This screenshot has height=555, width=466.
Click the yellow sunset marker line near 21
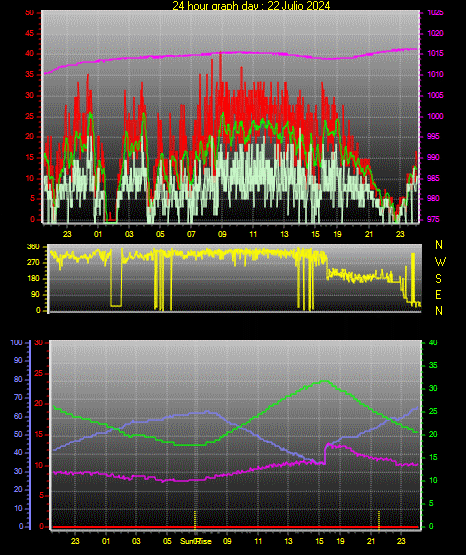[379, 519]
